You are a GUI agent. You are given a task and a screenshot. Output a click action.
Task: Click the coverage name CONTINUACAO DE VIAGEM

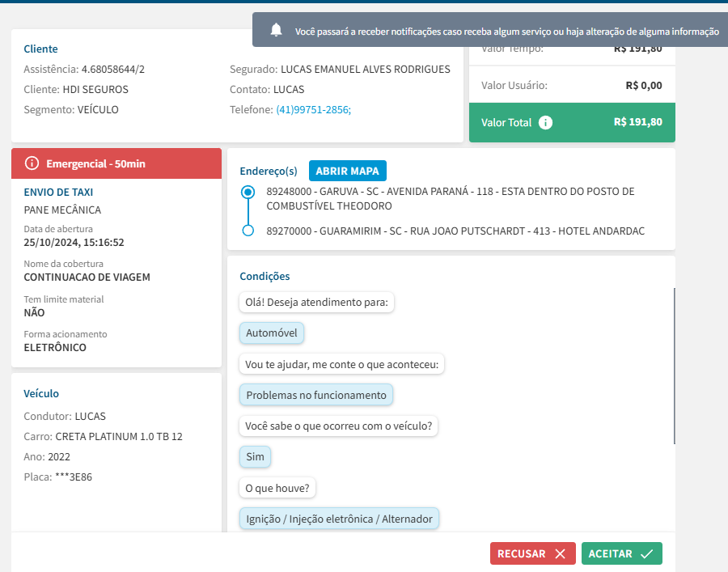coord(87,278)
